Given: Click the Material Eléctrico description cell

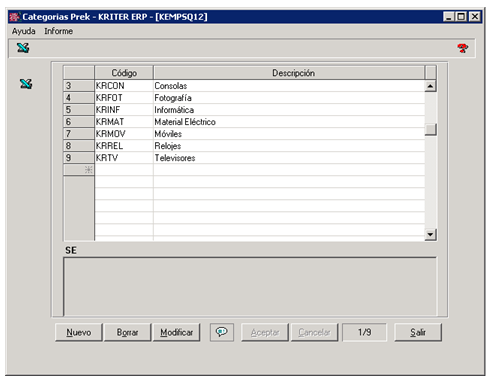Looking at the screenshot, I should click(x=289, y=122).
